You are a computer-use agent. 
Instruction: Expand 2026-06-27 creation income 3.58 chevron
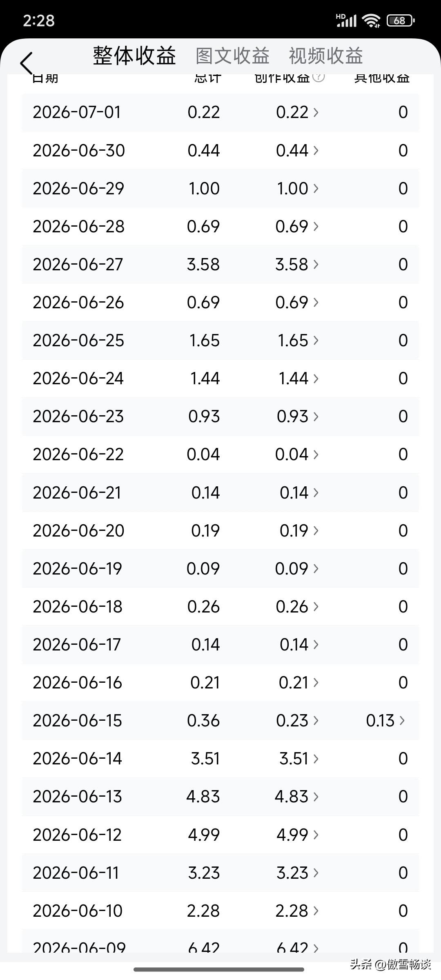316,265
